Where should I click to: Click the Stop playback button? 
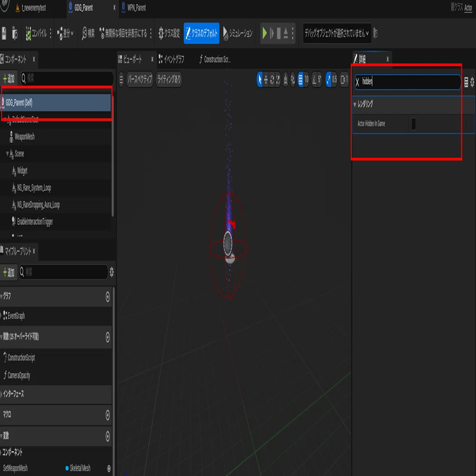point(279,33)
